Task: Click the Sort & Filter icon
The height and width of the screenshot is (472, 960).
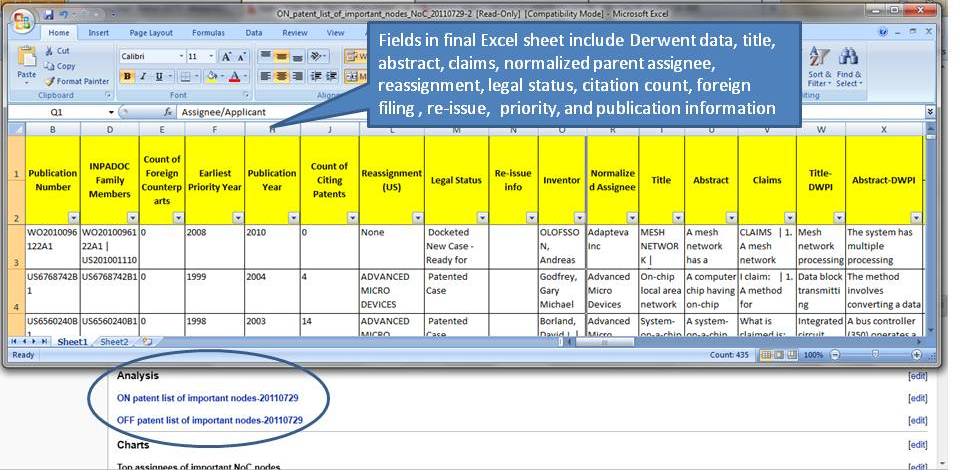Action: [x=819, y=62]
